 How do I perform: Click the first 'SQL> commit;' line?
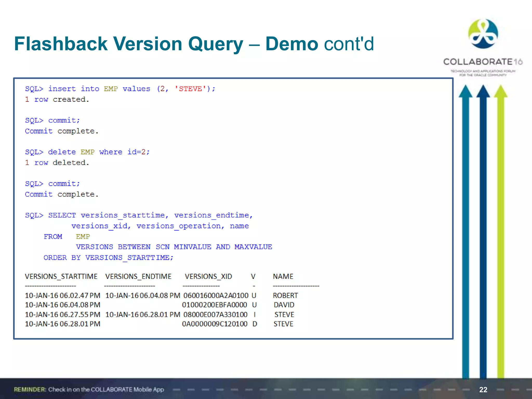[52, 121]
